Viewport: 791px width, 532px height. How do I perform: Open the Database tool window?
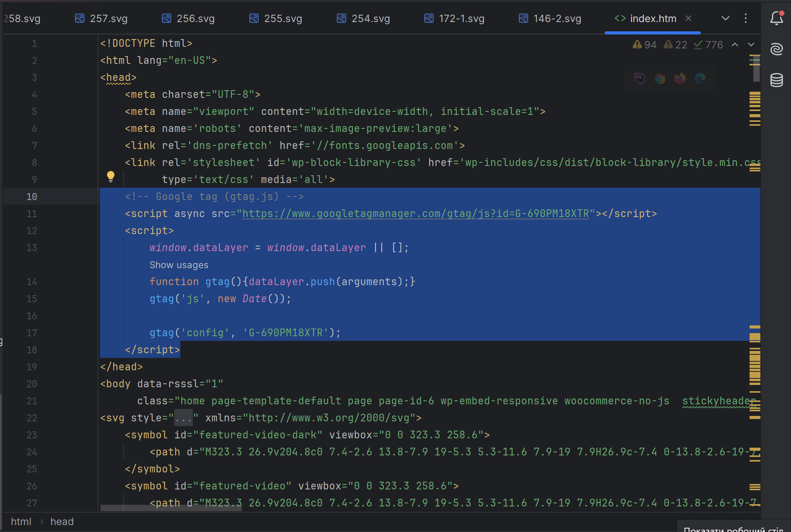click(x=777, y=80)
